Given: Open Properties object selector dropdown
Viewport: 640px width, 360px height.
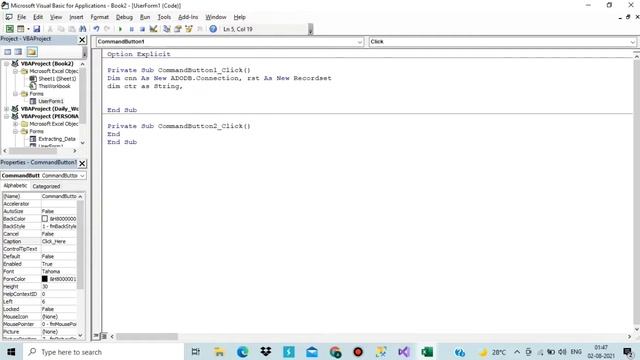Looking at the screenshot, I should pyautogui.click(x=82, y=176).
